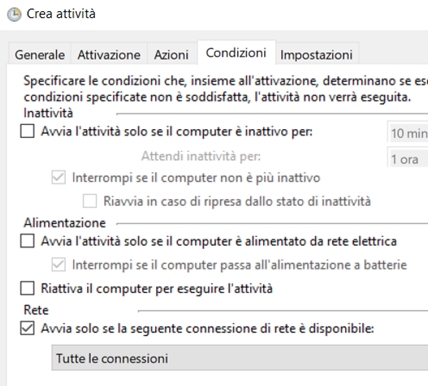
Task: Select the Condizioni tab
Action: (x=236, y=53)
